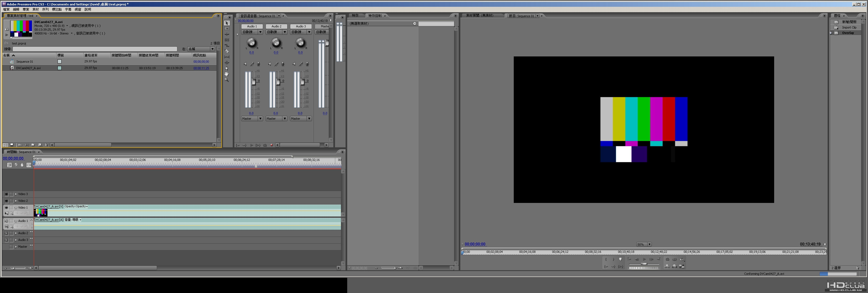Click the timeline zoom slider
This screenshot has width=868, height=293.
point(18,268)
